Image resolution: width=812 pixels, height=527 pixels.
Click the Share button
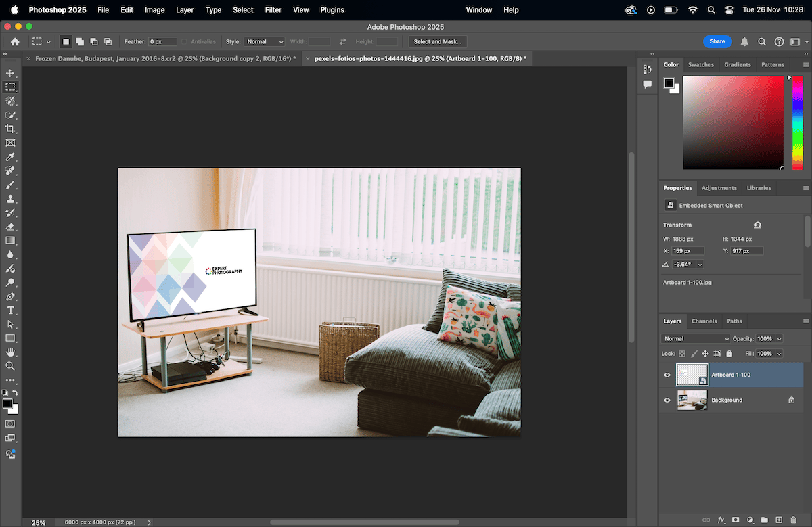click(717, 41)
